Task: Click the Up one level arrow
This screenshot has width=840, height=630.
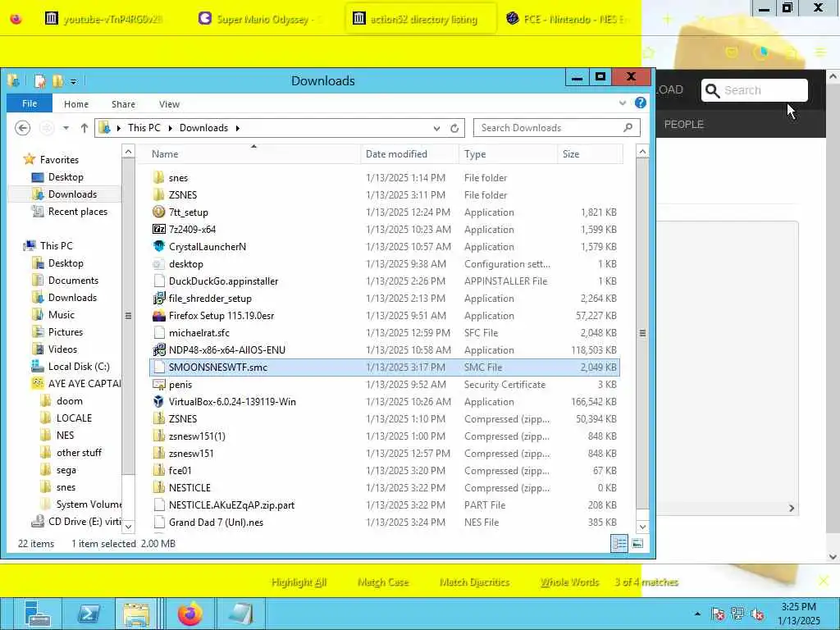Action: click(x=84, y=128)
